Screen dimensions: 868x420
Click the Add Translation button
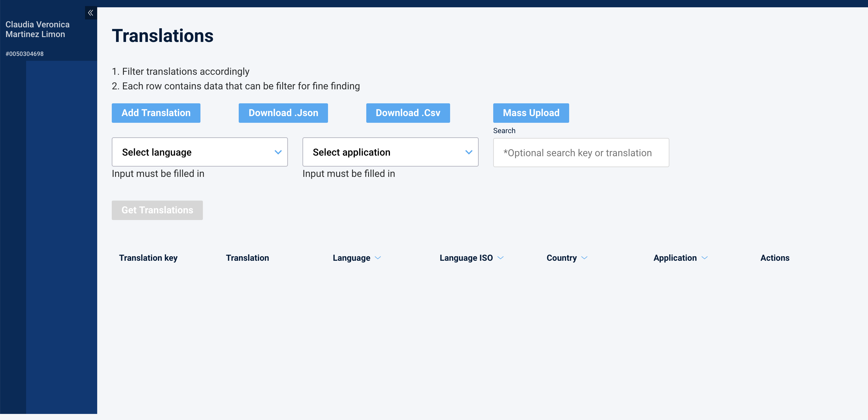tap(156, 113)
